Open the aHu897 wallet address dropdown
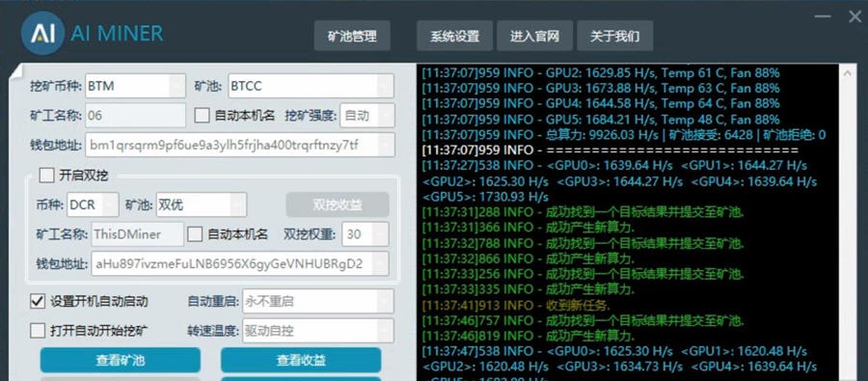The width and height of the screenshot is (868, 381). (x=240, y=263)
